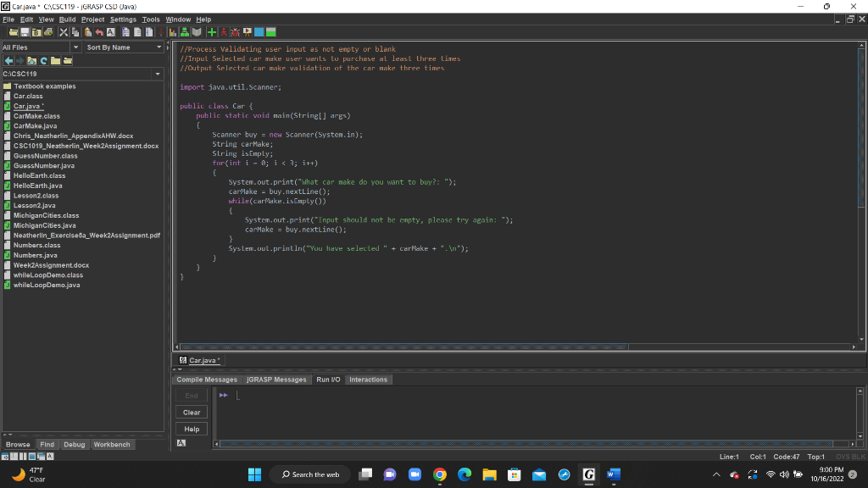The width and height of the screenshot is (868, 488).
Task: Open the Build menu
Action: [x=67, y=19]
